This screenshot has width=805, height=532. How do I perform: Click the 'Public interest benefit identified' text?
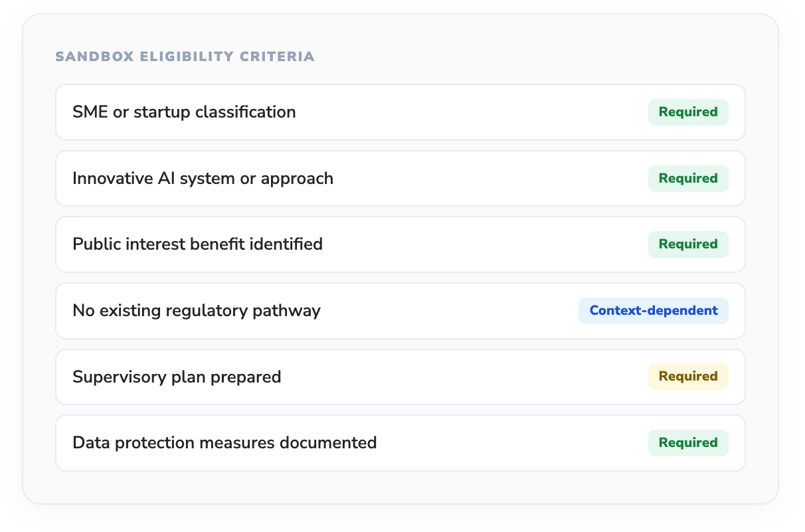point(197,244)
